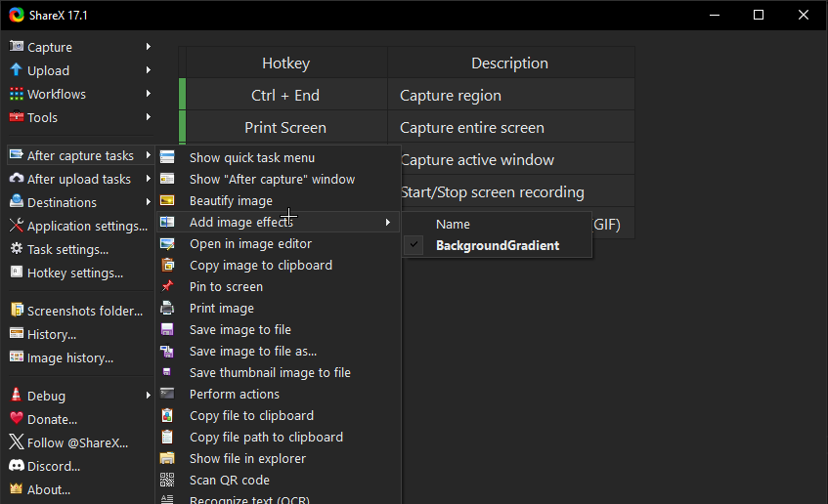Click the Application settings wrench icon

pos(17,226)
